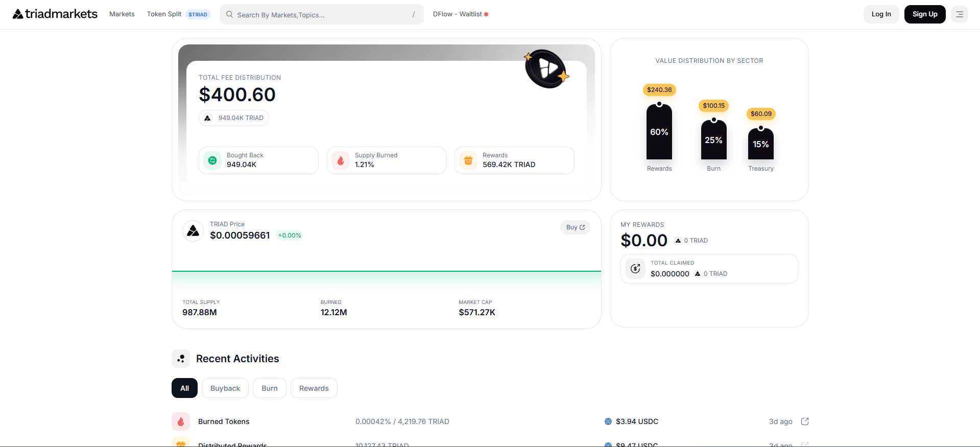The width and height of the screenshot is (980, 447).
Task: Click the $240.36 value label
Action: [x=659, y=90]
